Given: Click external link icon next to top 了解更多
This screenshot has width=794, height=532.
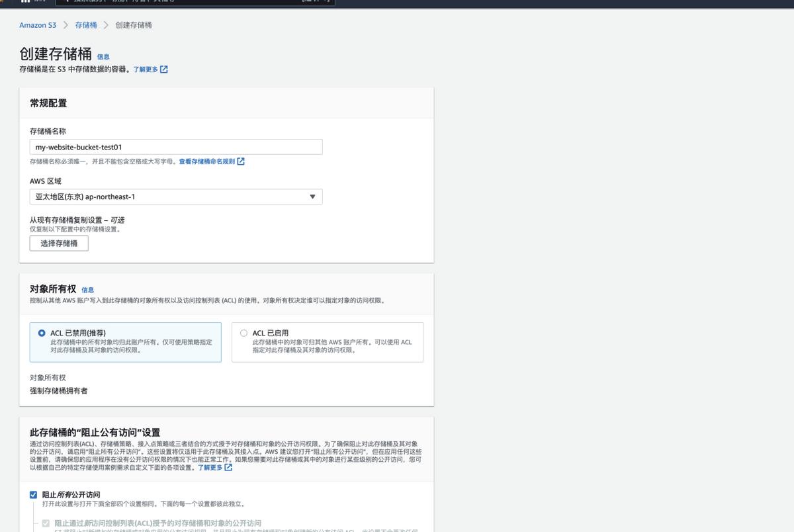Looking at the screenshot, I should click(163, 68).
